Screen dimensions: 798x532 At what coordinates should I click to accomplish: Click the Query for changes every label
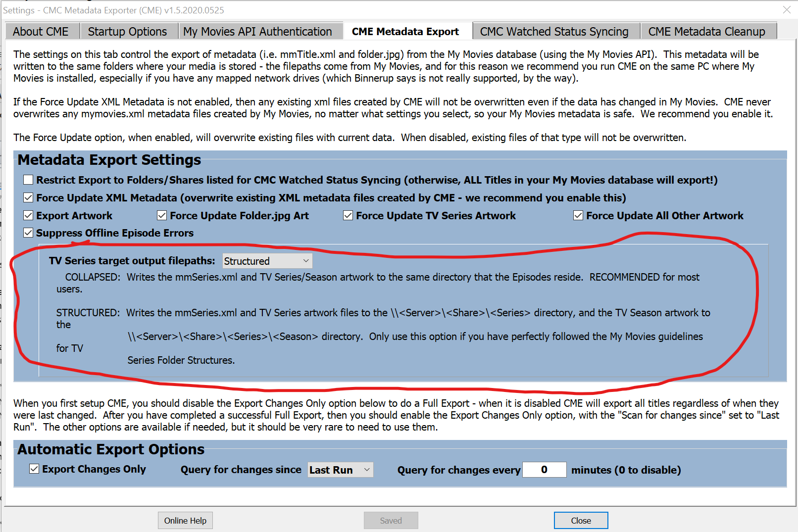click(x=459, y=470)
